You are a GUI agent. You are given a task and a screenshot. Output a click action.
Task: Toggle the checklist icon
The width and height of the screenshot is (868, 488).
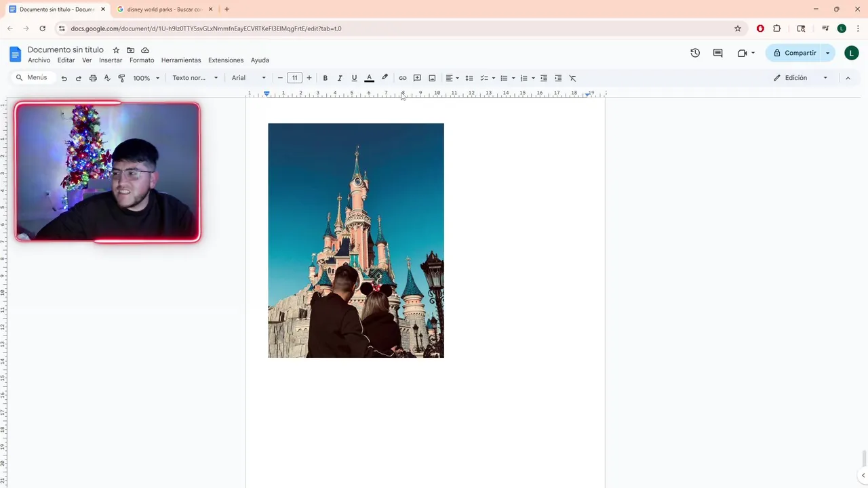(x=484, y=78)
